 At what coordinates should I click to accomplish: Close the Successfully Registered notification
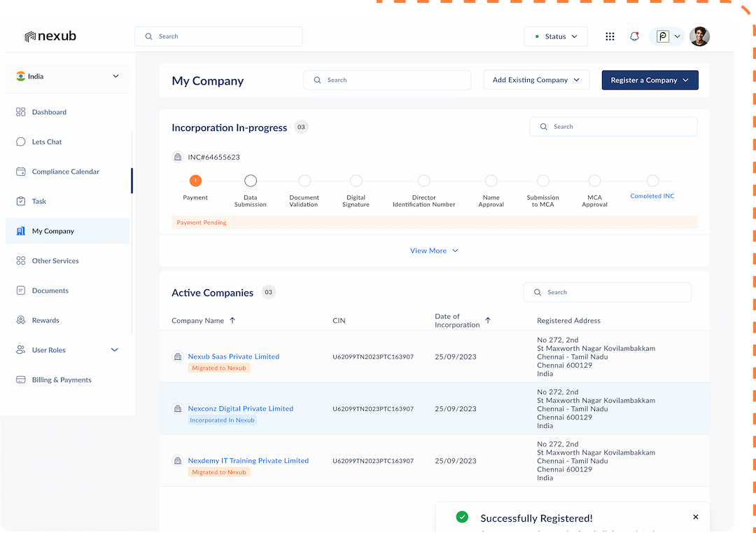[696, 517]
